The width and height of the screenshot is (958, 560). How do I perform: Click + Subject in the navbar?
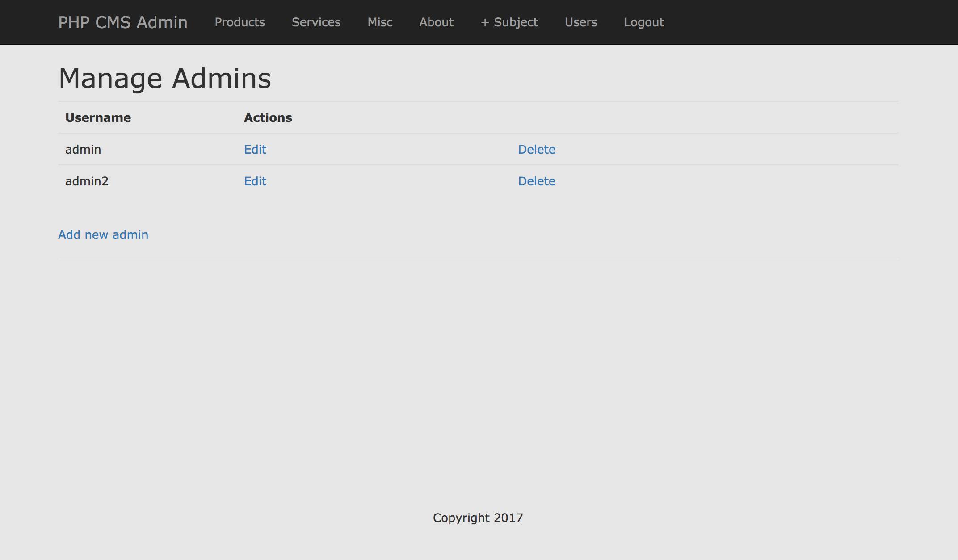coord(509,22)
